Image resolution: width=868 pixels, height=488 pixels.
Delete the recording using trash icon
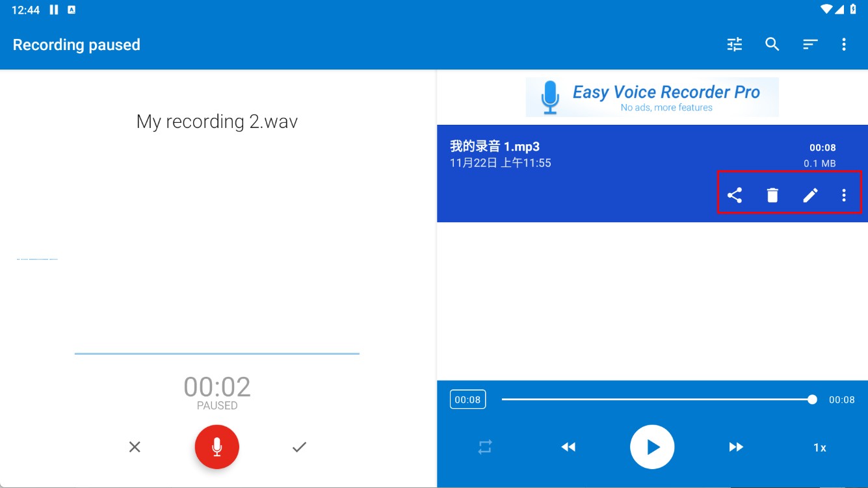772,195
